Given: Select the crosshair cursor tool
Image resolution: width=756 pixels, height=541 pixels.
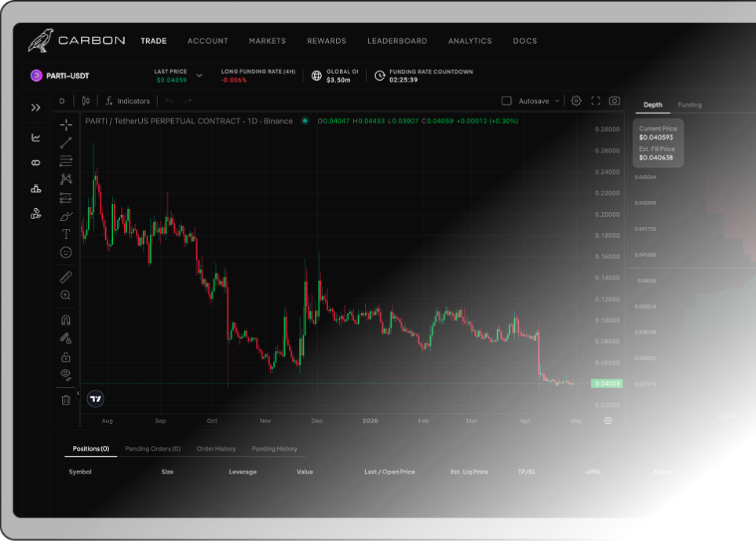Looking at the screenshot, I should tap(66, 124).
